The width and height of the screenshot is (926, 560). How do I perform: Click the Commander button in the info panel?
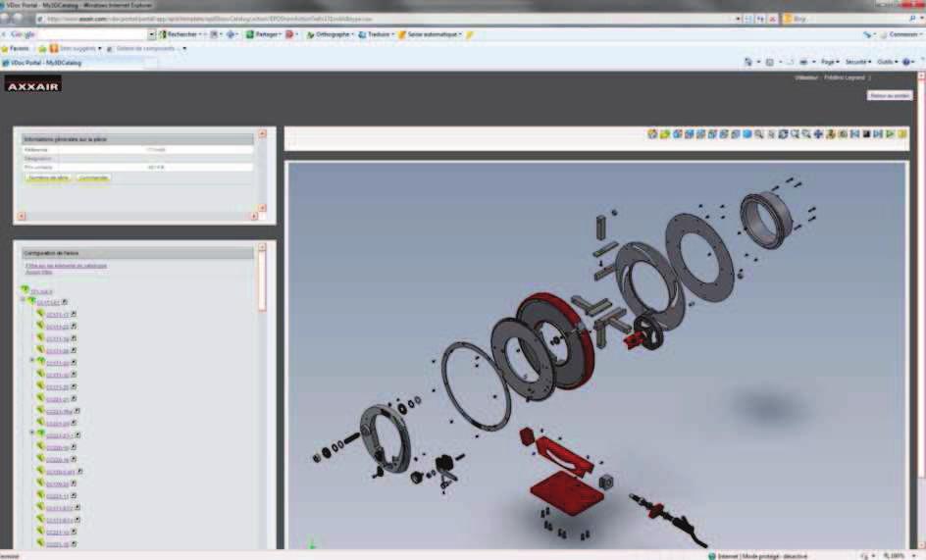pos(93,178)
